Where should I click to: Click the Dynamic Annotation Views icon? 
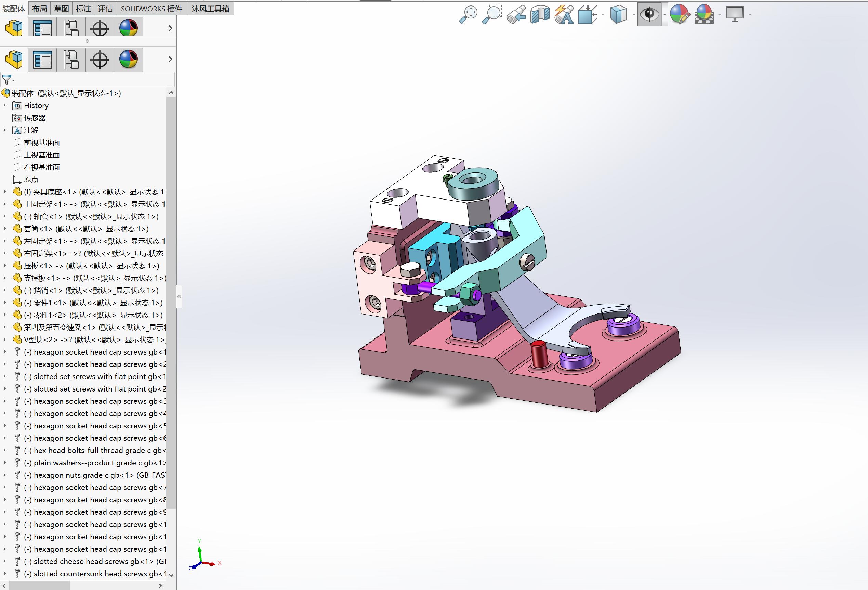(564, 15)
